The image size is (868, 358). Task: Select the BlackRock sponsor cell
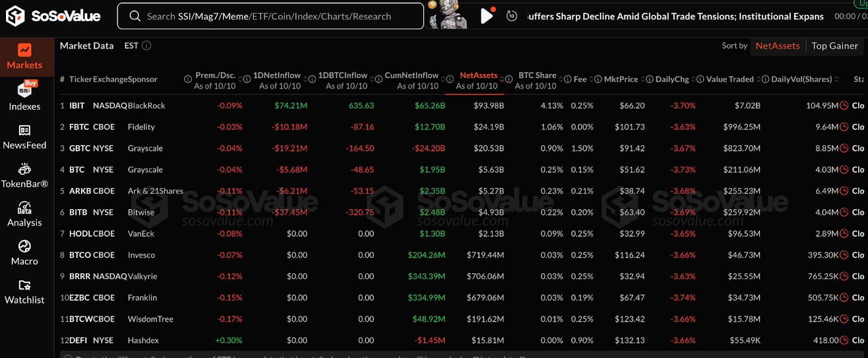(x=146, y=105)
